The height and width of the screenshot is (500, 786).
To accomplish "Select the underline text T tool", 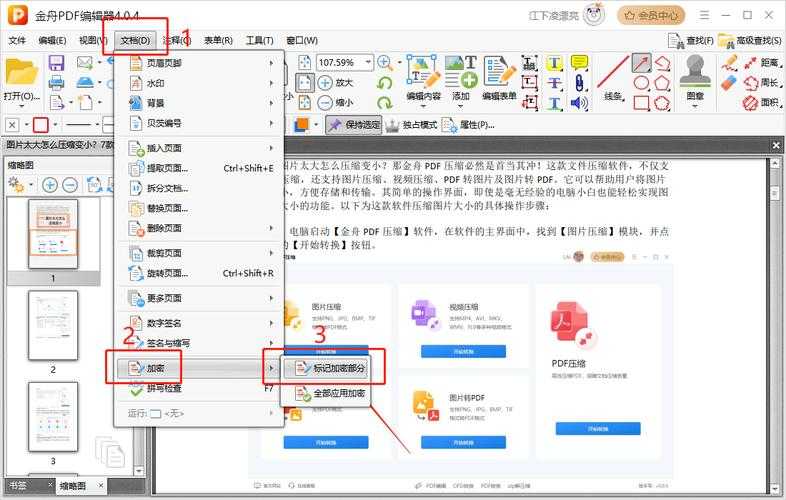I will [x=554, y=103].
